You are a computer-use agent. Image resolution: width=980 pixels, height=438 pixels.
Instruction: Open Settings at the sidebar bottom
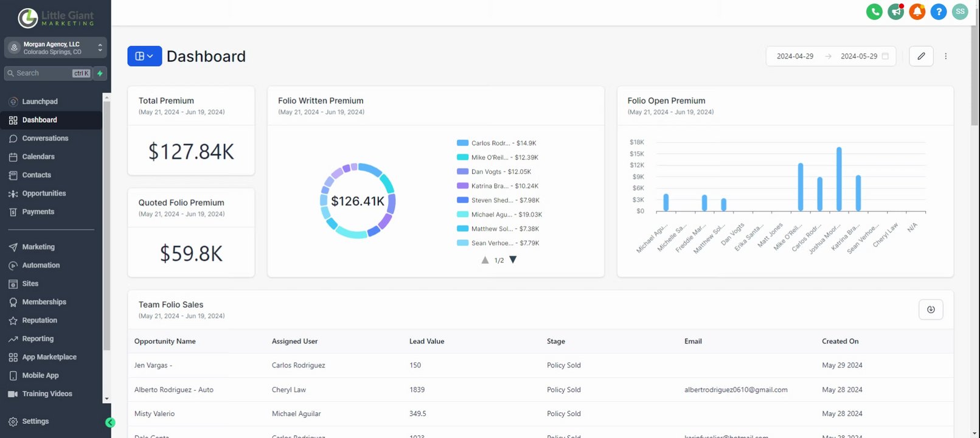coord(35,421)
